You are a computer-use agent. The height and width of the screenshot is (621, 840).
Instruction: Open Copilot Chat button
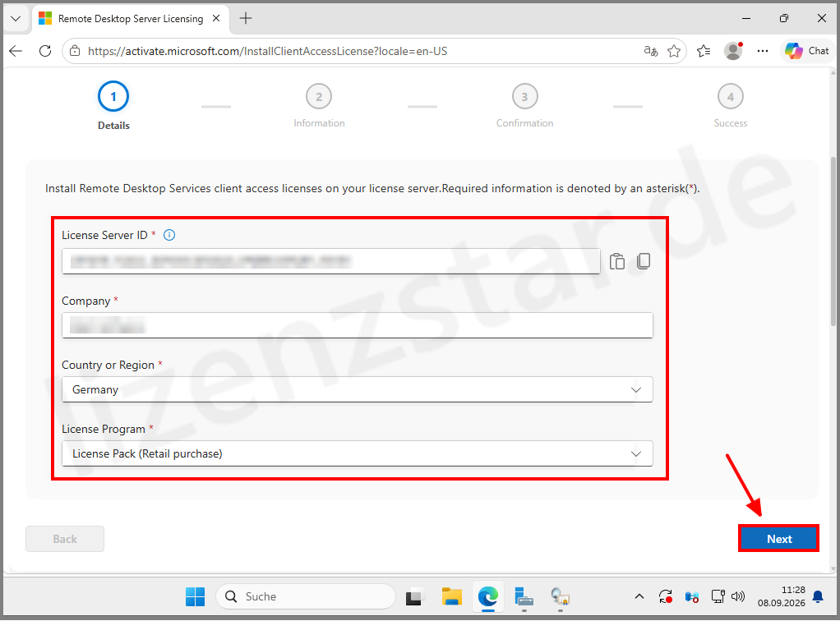(x=807, y=51)
